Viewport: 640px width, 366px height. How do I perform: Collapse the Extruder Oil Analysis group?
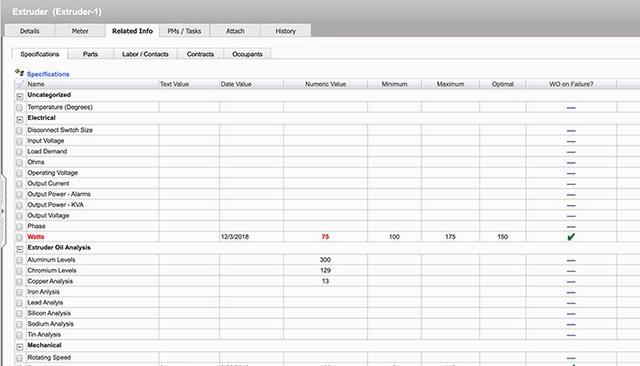[20, 249]
